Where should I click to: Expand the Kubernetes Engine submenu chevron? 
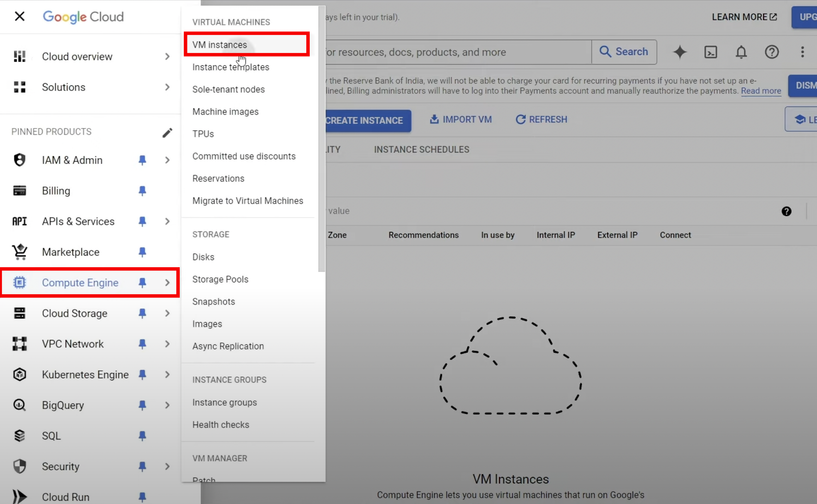click(167, 374)
